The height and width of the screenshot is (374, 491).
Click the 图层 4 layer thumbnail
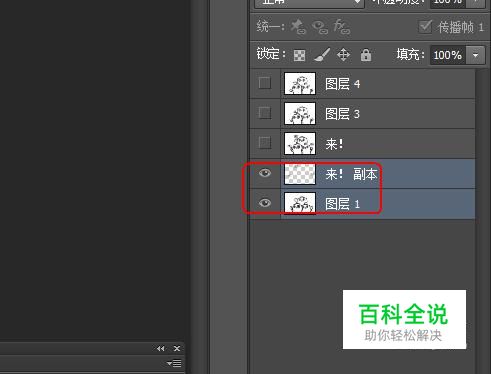pyautogui.click(x=300, y=83)
